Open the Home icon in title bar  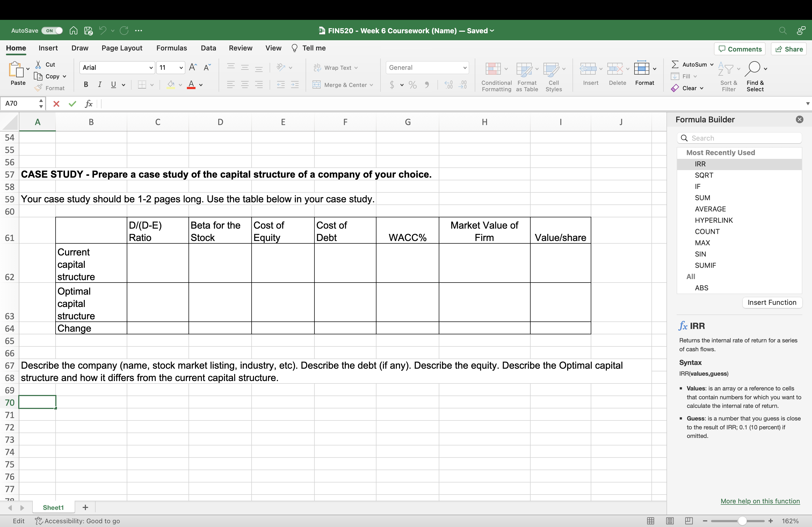73,31
